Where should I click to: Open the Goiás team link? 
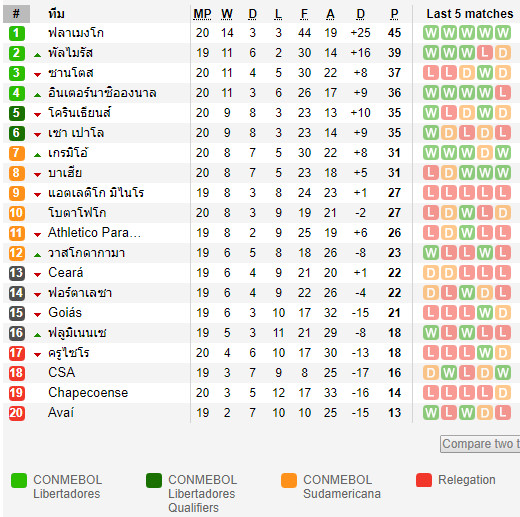(x=65, y=313)
